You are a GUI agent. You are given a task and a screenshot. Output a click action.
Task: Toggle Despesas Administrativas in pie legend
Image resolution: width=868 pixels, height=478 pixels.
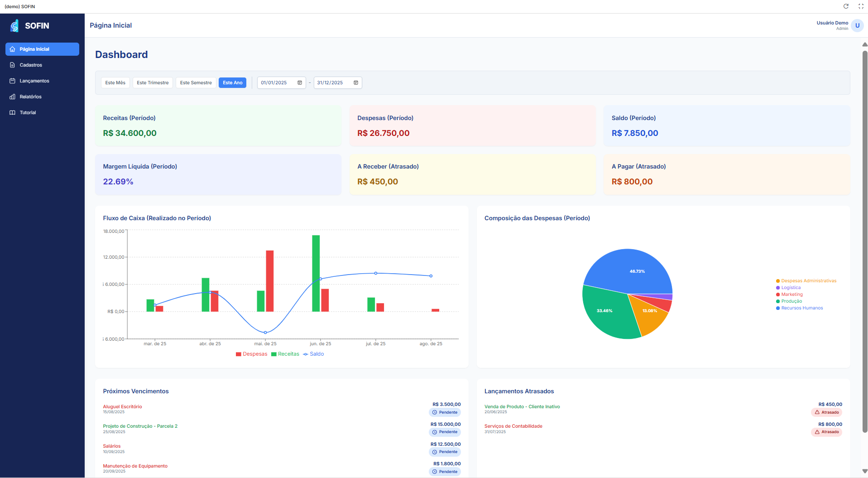806,281
